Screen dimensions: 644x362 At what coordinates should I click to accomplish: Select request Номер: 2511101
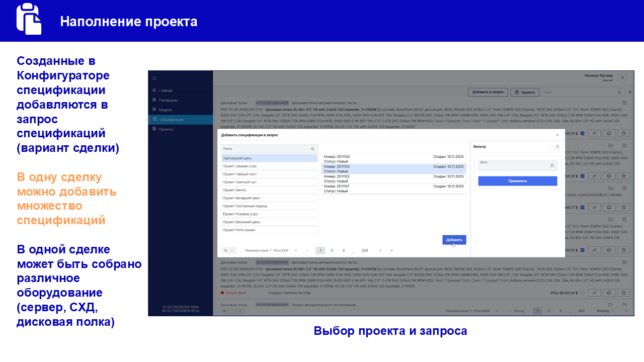(x=394, y=189)
